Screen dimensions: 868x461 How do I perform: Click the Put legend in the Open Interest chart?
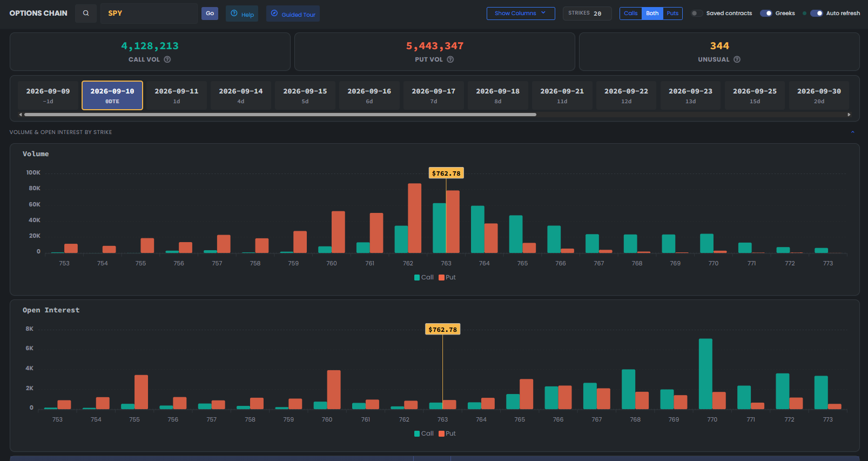tap(447, 433)
